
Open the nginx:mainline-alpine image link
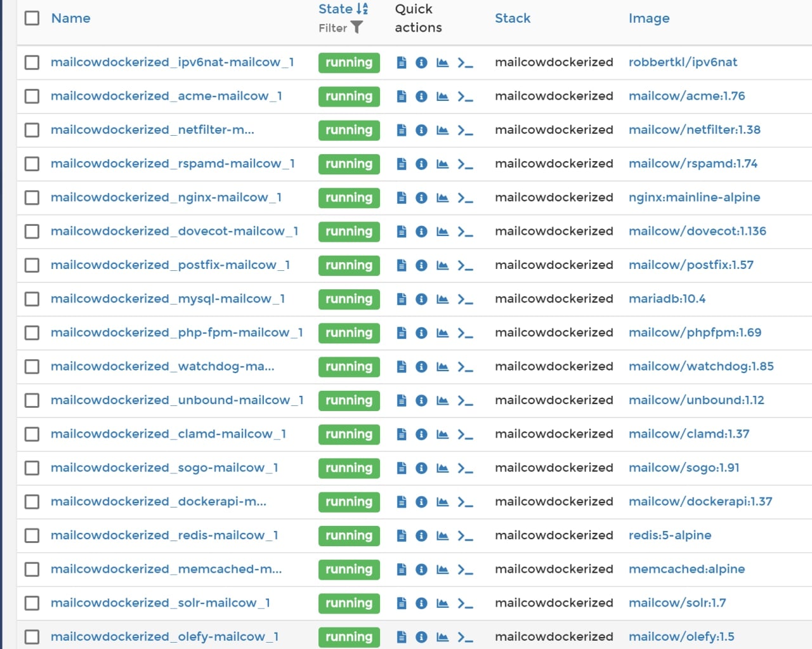click(695, 197)
